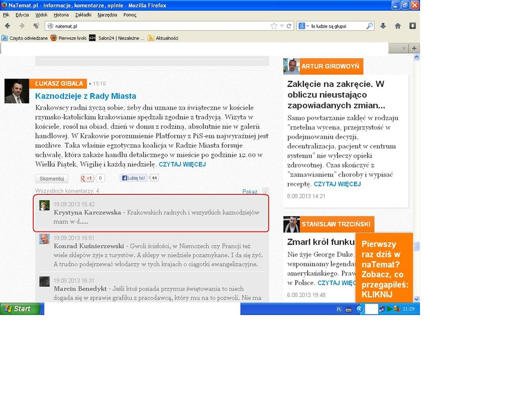
Task: Click the Facebook 'Lubię to!' button
Action: pos(133,178)
